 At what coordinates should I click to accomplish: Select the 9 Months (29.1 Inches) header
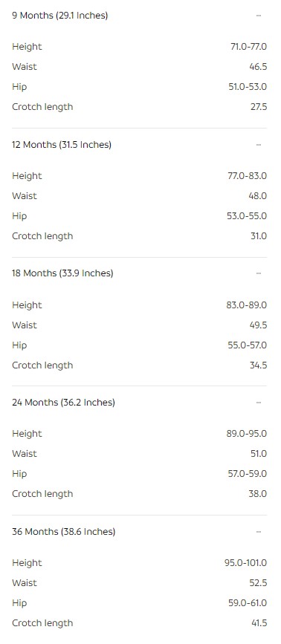pyautogui.click(x=60, y=16)
